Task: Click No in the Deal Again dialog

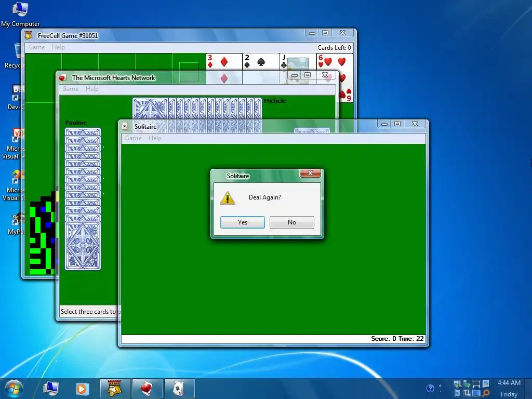Action: click(x=292, y=222)
